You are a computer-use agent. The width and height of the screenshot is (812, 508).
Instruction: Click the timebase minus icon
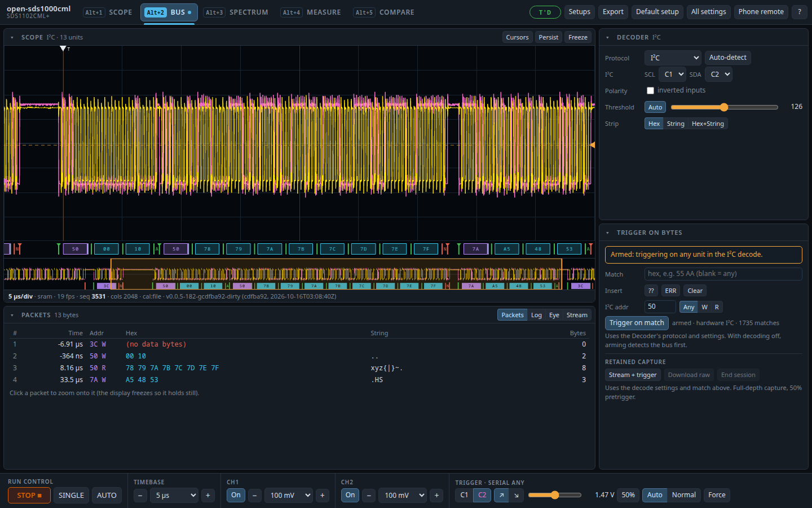(140, 495)
